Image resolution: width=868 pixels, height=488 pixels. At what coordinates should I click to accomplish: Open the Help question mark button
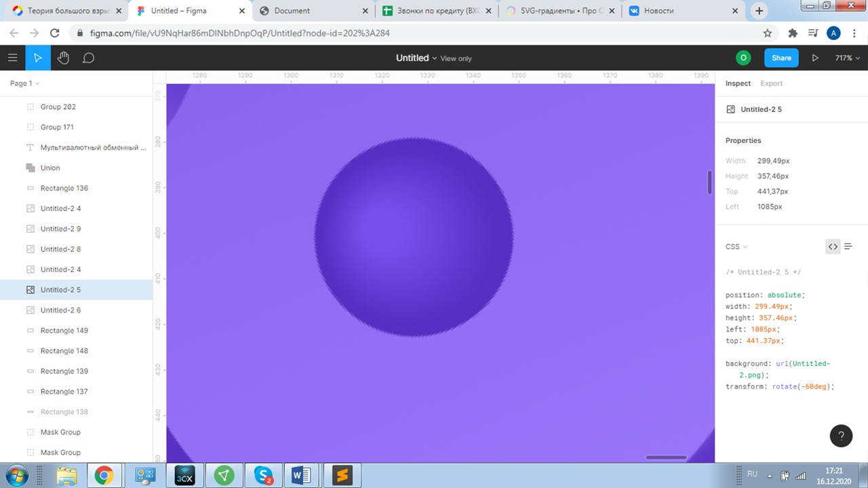(x=841, y=436)
